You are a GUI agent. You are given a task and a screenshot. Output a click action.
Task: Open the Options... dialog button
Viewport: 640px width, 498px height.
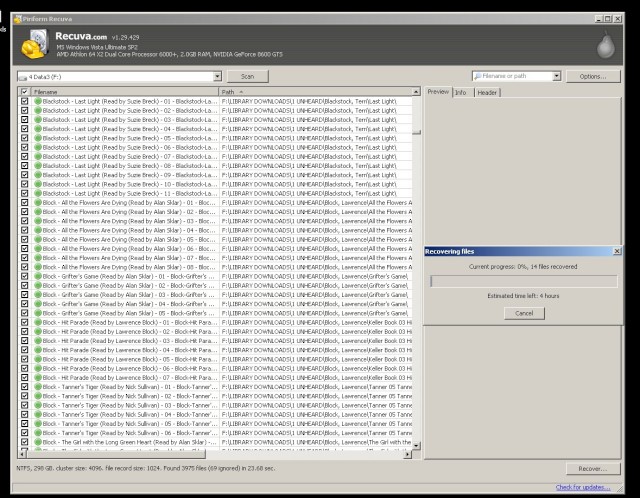click(593, 76)
